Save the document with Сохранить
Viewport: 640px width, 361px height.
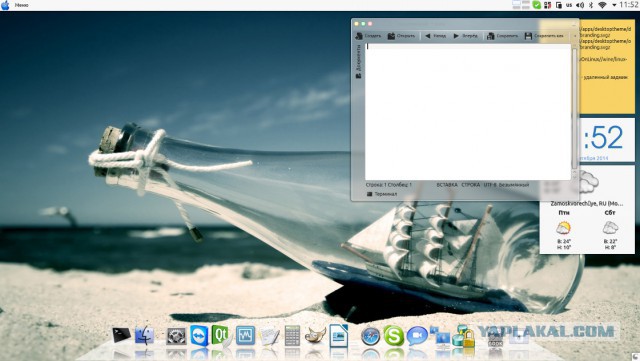click(502, 36)
